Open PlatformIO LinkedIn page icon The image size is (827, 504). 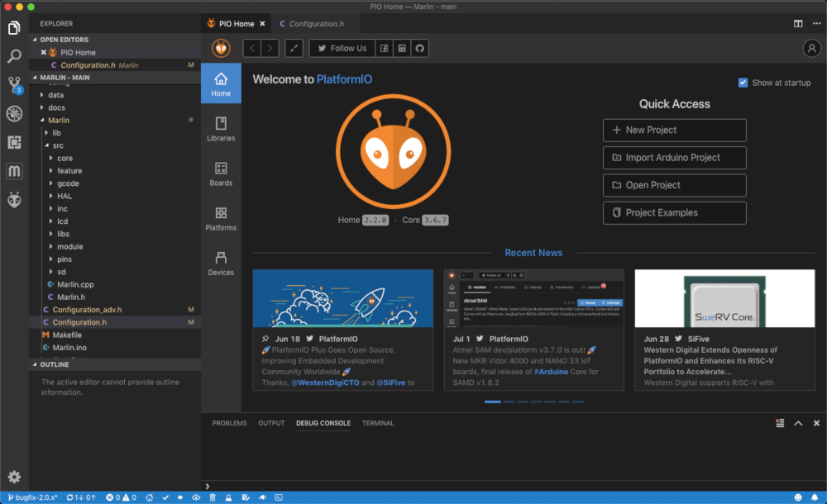402,49
